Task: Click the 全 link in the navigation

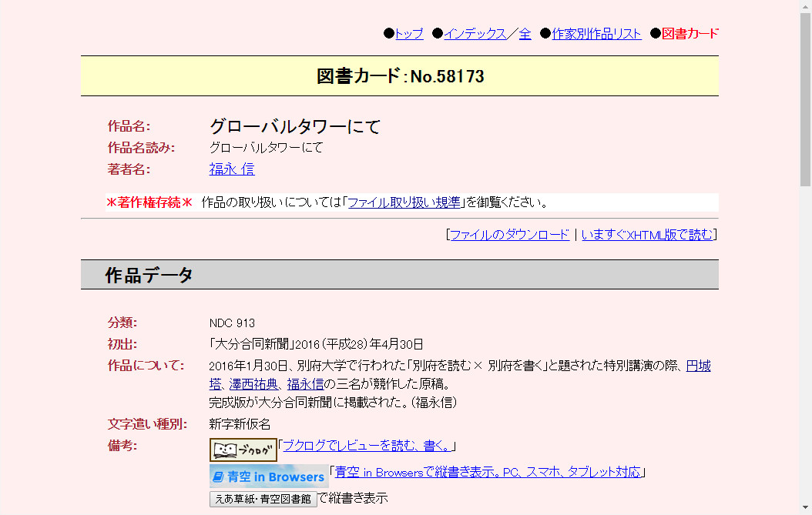Action: pyautogui.click(x=524, y=34)
